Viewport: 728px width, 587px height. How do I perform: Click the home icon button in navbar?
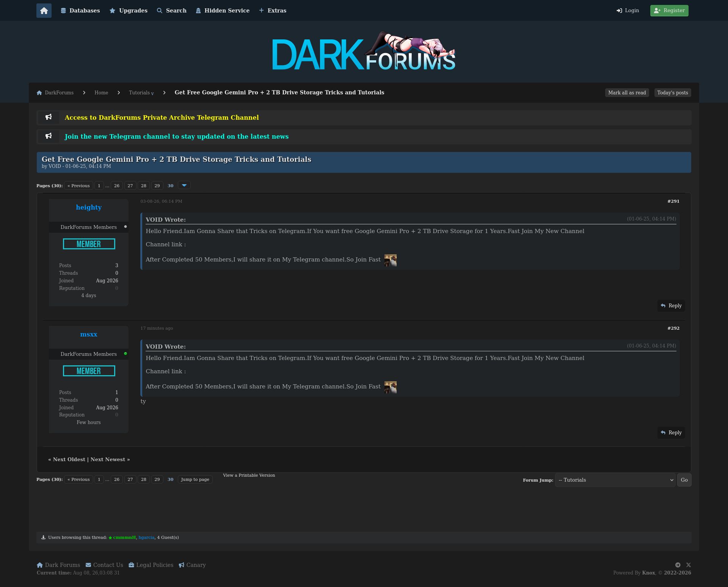44,11
